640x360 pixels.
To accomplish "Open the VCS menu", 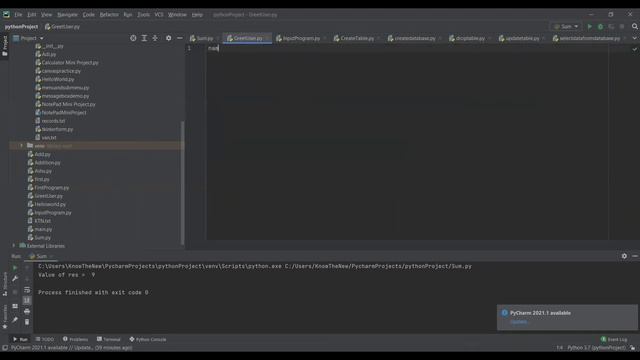I will [159, 14].
